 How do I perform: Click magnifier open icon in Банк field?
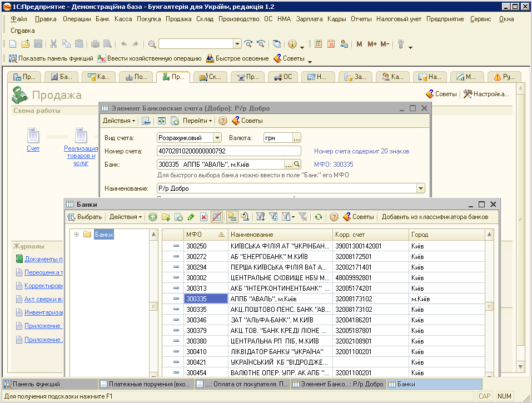pyautogui.click(x=297, y=164)
